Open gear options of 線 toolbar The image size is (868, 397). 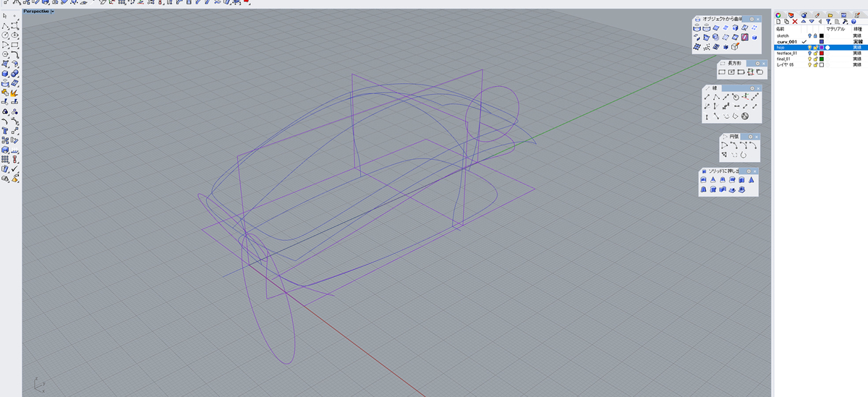click(751, 88)
